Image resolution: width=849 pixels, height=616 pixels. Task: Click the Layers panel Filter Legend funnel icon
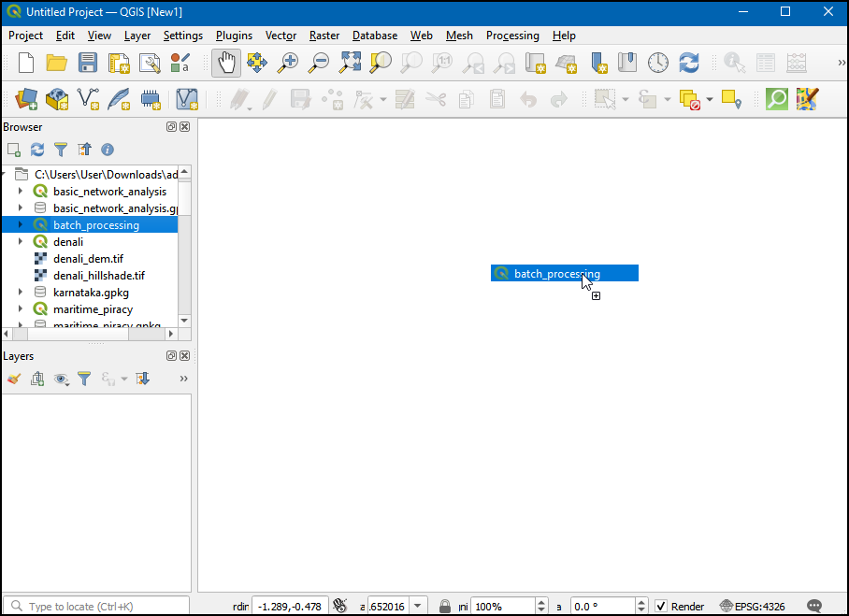coord(84,379)
